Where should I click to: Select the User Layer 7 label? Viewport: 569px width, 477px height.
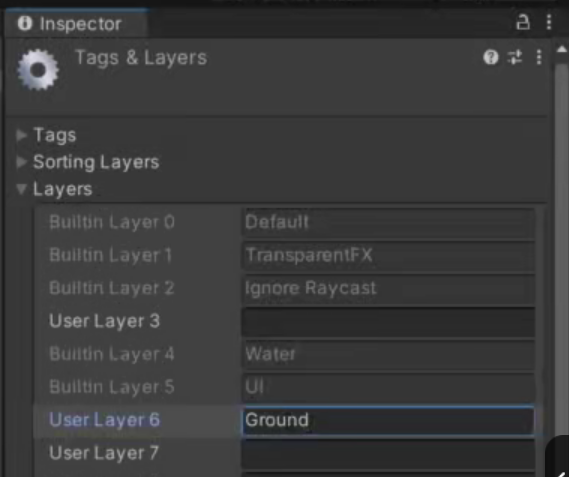click(x=104, y=453)
